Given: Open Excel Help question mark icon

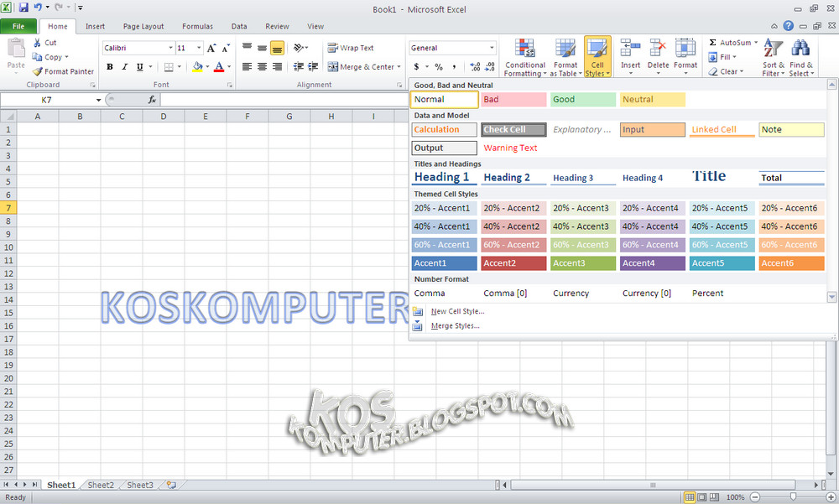Looking at the screenshot, I should [x=788, y=26].
